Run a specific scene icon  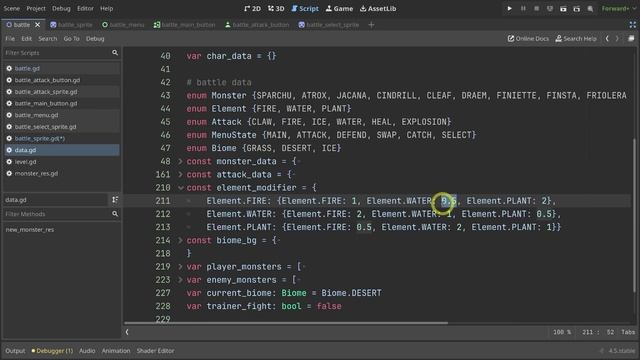[577, 8]
